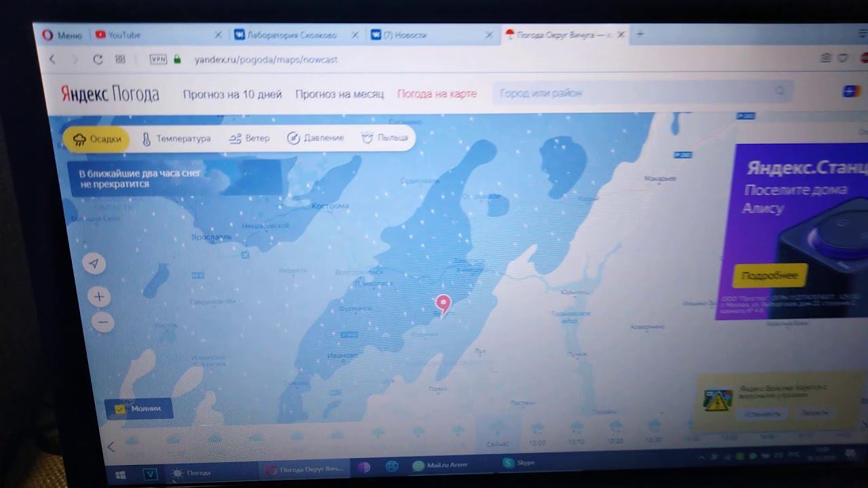Focus the address bar showing yandex.ru/pogoda/maps/nowcast
This screenshot has height=488, width=868.
click(266, 60)
